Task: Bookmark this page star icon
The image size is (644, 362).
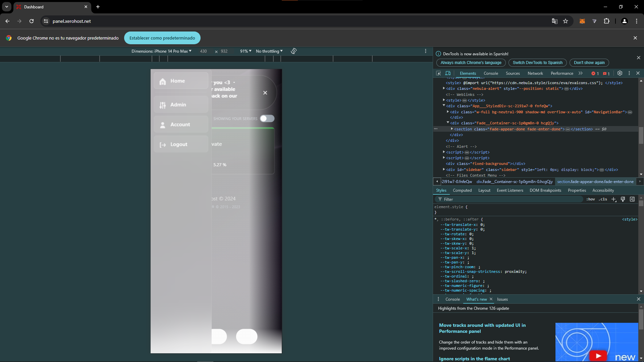Action: [566, 21]
